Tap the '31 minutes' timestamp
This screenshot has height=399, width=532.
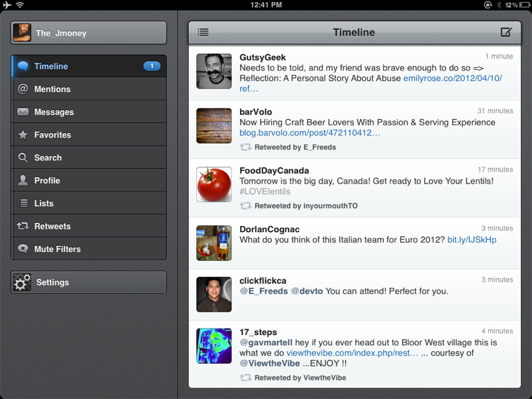pos(495,111)
